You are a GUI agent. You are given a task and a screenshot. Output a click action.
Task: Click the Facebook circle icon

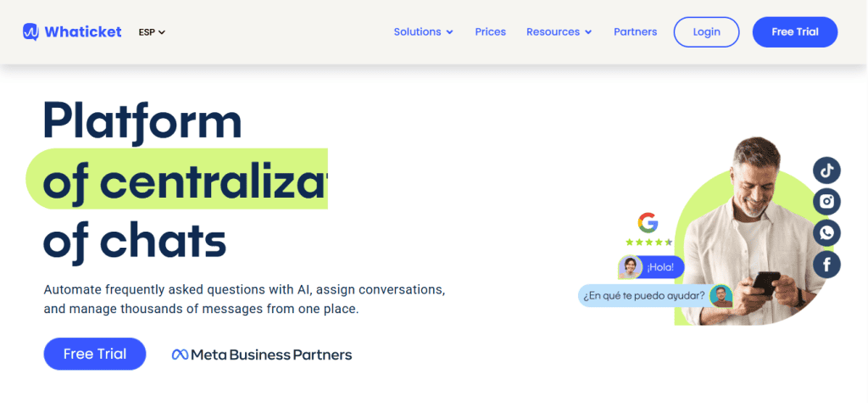coord(826,265)
